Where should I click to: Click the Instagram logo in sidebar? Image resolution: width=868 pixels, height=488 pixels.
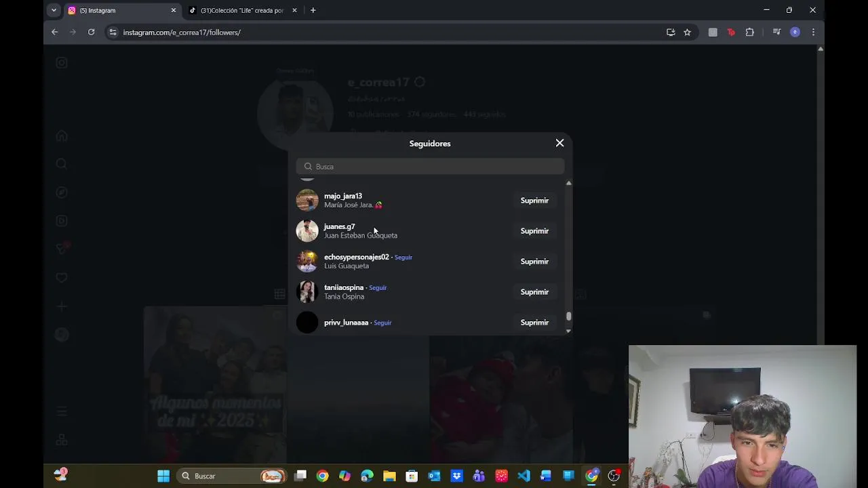(x=62, y=63)
